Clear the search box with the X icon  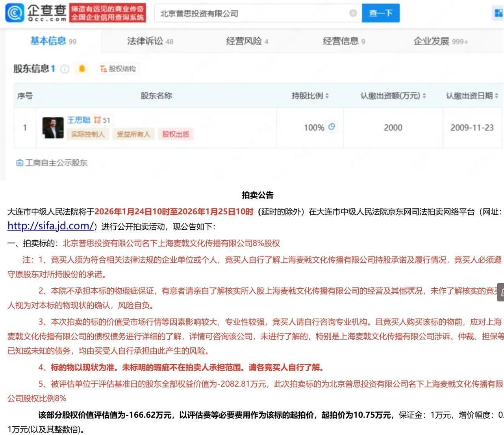click(353, 13)
